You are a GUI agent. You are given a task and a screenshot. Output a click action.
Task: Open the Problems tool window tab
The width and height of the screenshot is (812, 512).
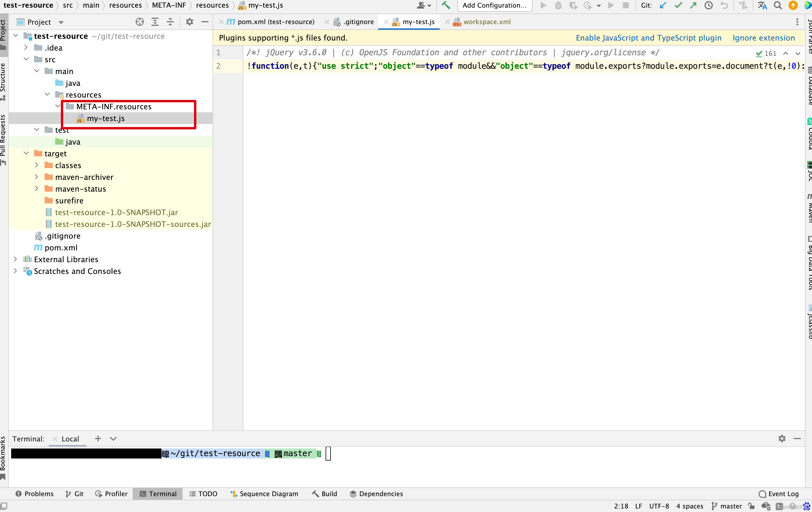(x=35, y=493)
